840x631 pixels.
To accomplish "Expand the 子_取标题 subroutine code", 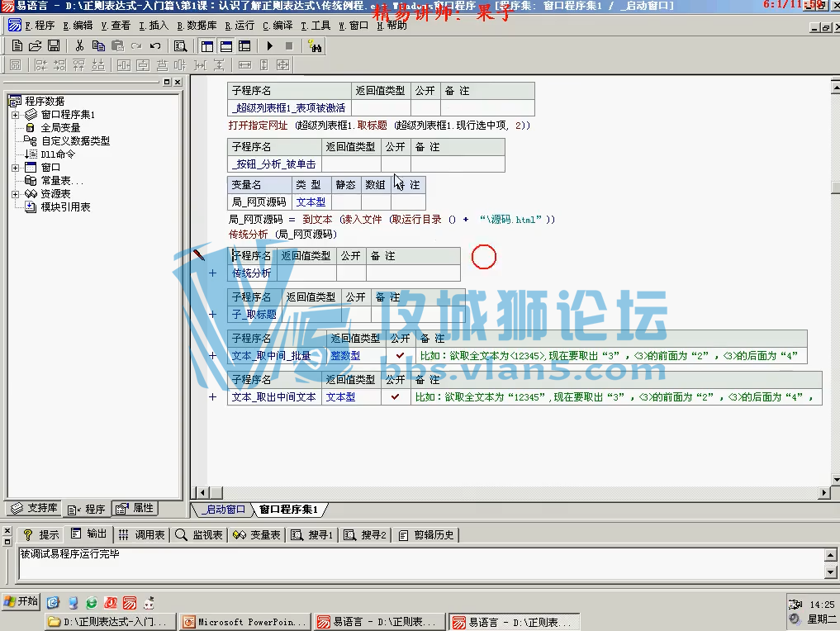I will (x=212, y=315).
